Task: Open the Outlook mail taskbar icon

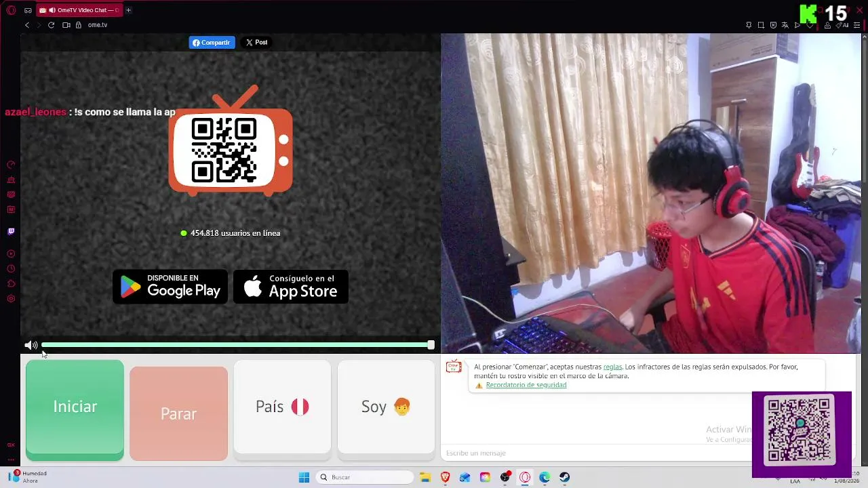Action: (x=465, y=477)
